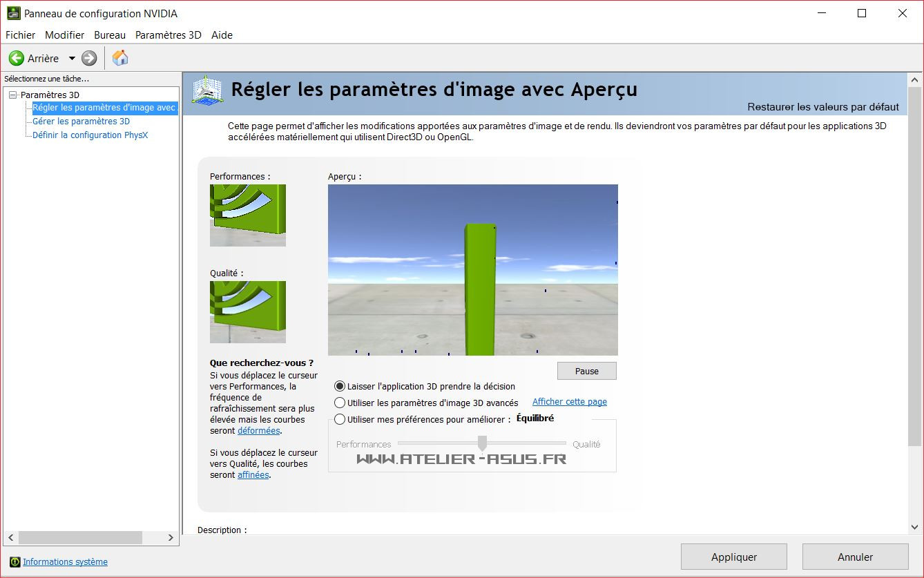Select Laisser l'application 3D prendre la décision
The width and height of the screenshot is (924, 578).
[425, 387]
